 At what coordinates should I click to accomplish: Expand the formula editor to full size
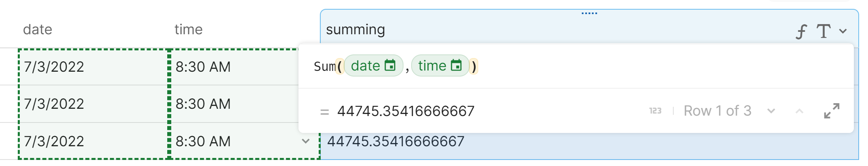click(x=832, y=111)
